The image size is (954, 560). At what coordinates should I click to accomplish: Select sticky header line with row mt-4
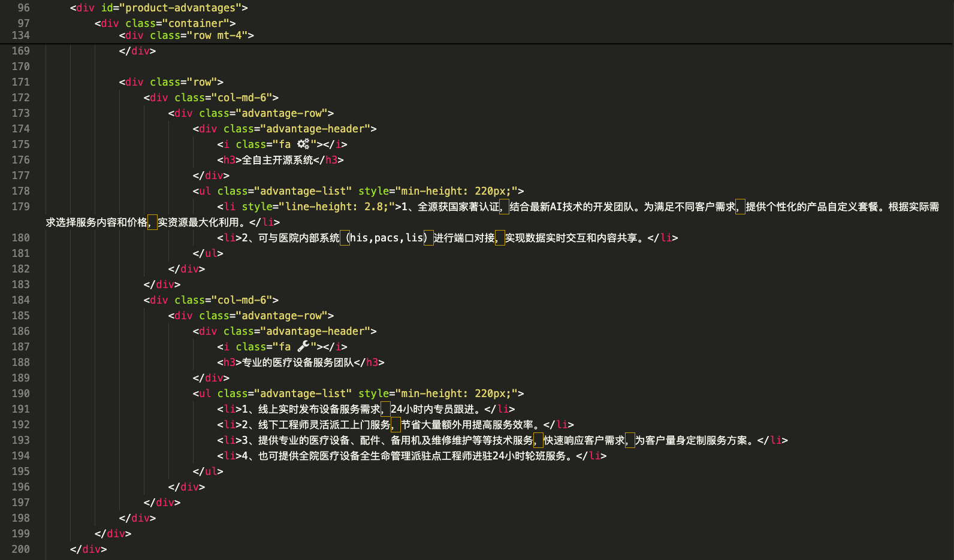tap(186, 35)
